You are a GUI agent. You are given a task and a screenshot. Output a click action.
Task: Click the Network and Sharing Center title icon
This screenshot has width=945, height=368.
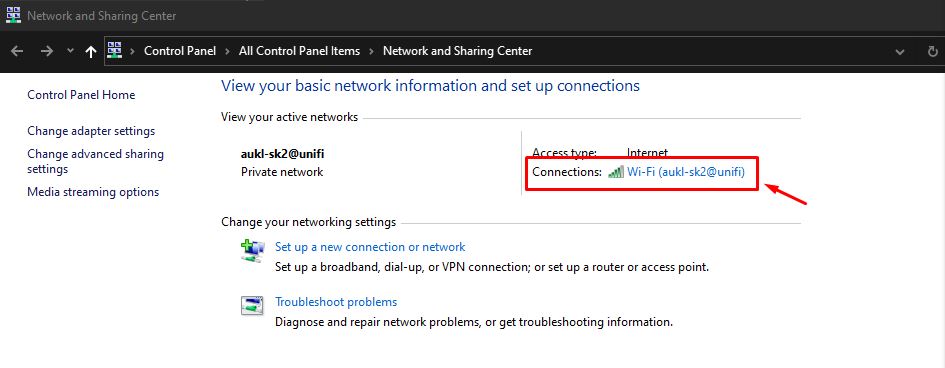point(13,15)
